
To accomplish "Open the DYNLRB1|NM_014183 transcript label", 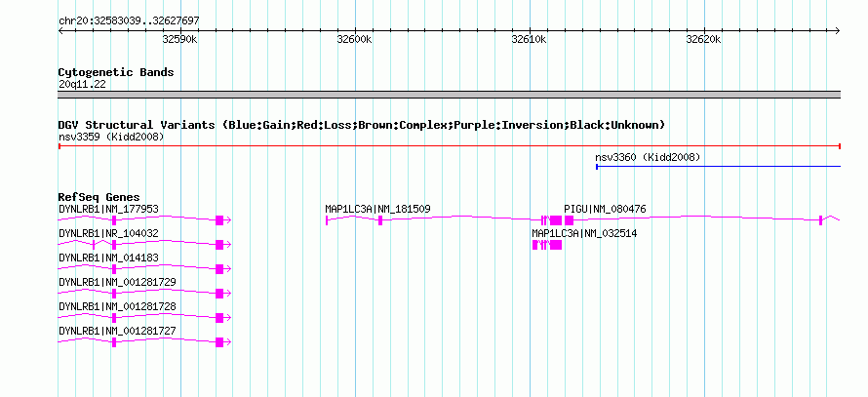I will tap(108, 258).
